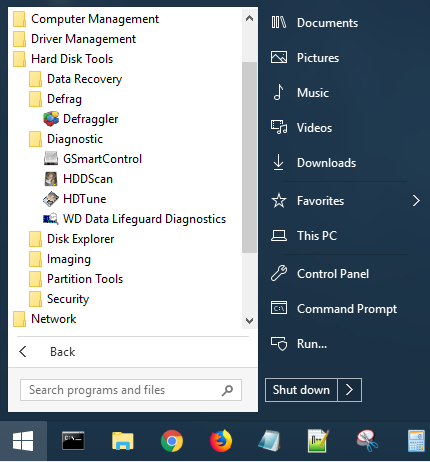430x462 pixels.
Task: Open the Snipping Tool taskbar icon
Action: pyautogui.click(x=367, y=441)
